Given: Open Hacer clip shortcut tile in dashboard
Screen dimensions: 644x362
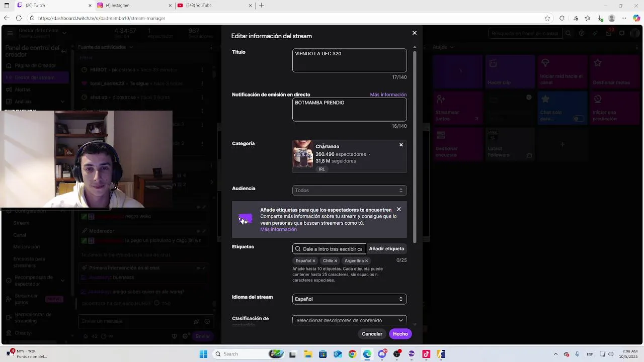Looking at the screenshot, I should click(x=509, y=71).
